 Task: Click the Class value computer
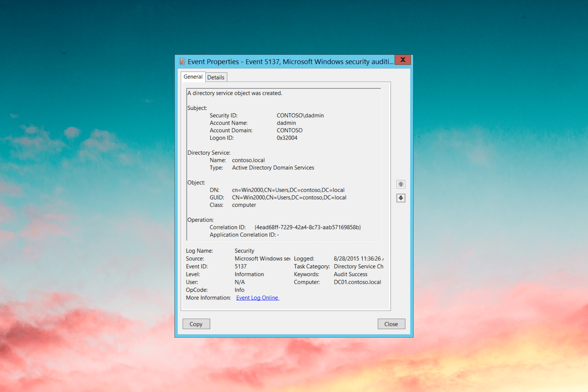pos(244,205)
